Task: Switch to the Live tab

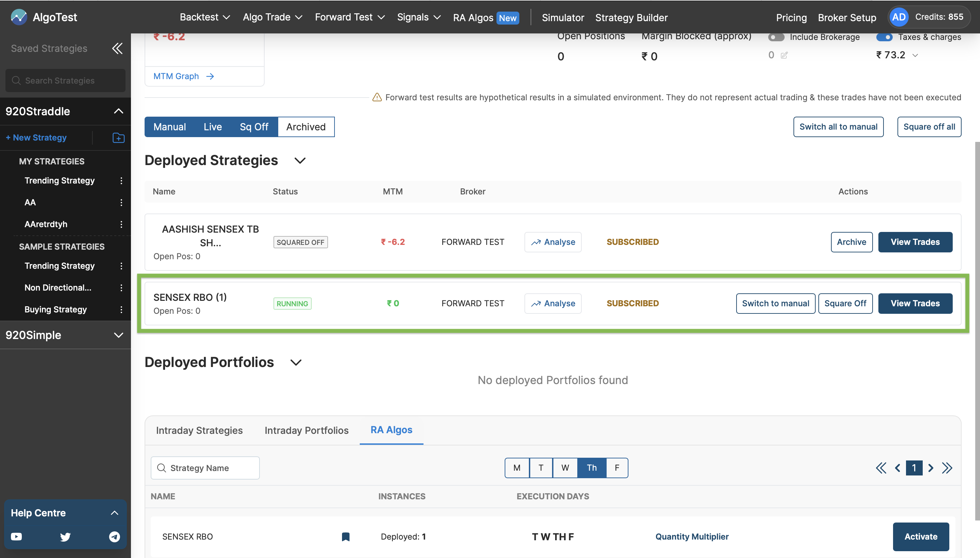Action: tap(213, 127)
